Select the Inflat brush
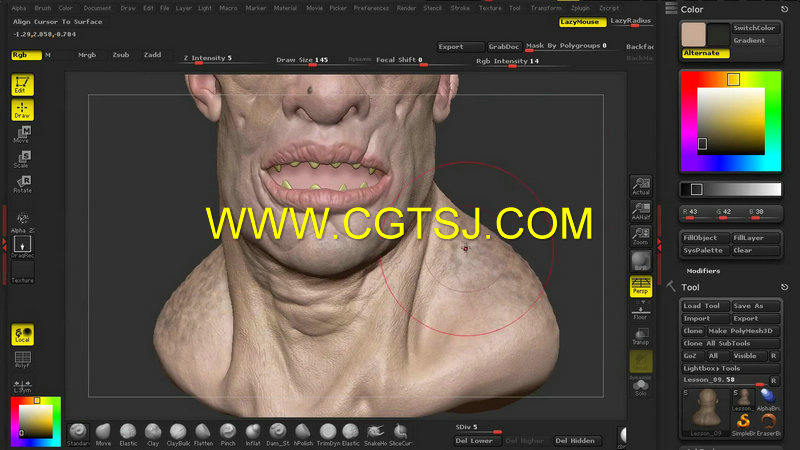 253,435
